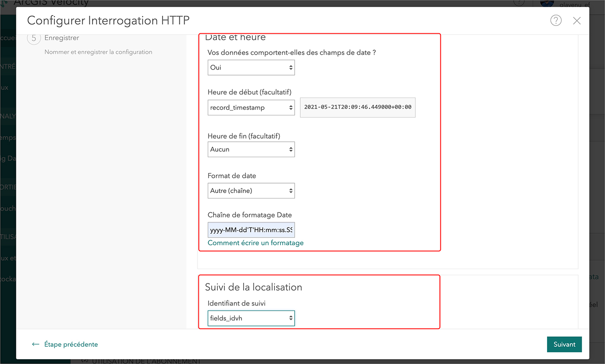Open the date fields dropdown set to Oui

(251, 67)
